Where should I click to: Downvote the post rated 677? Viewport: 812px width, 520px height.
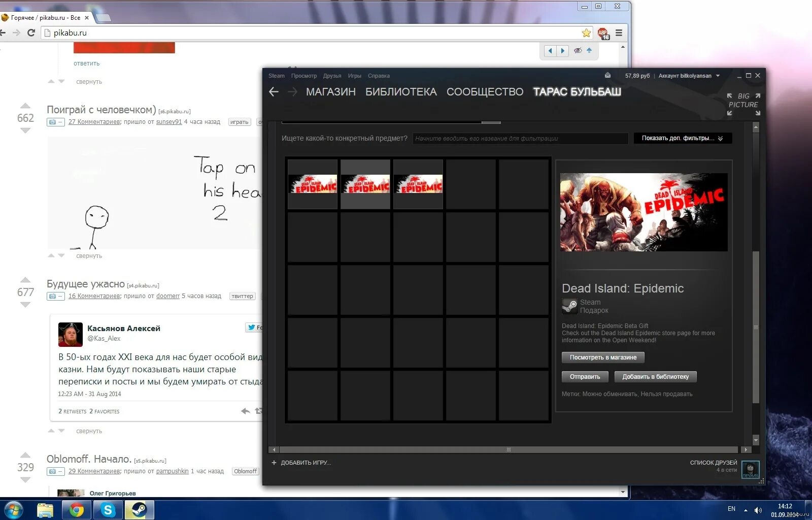[x=25, y=305]
